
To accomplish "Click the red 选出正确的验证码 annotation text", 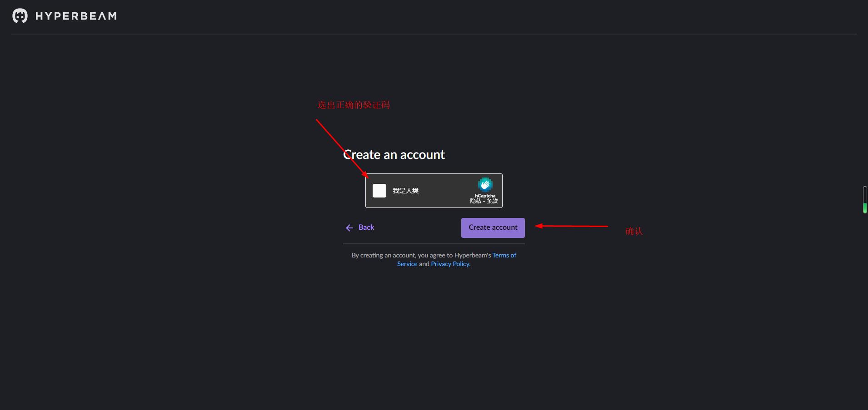I will pos(354,105).
